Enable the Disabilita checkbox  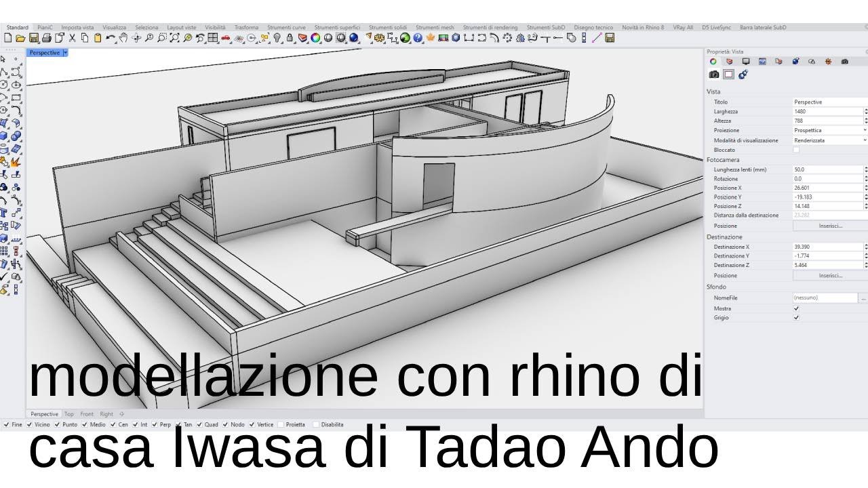[x=316, y=424]
